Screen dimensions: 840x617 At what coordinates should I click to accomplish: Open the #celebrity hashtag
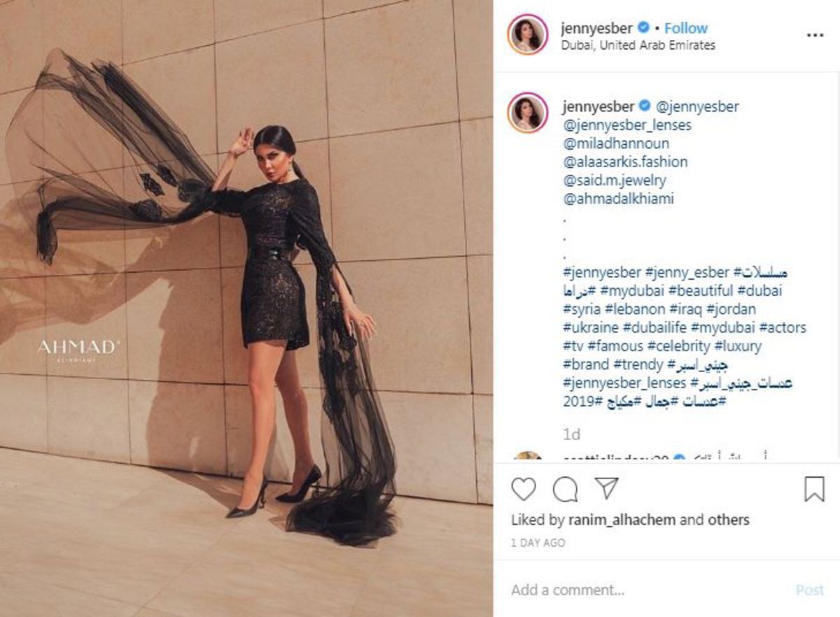tap(678, 346)
